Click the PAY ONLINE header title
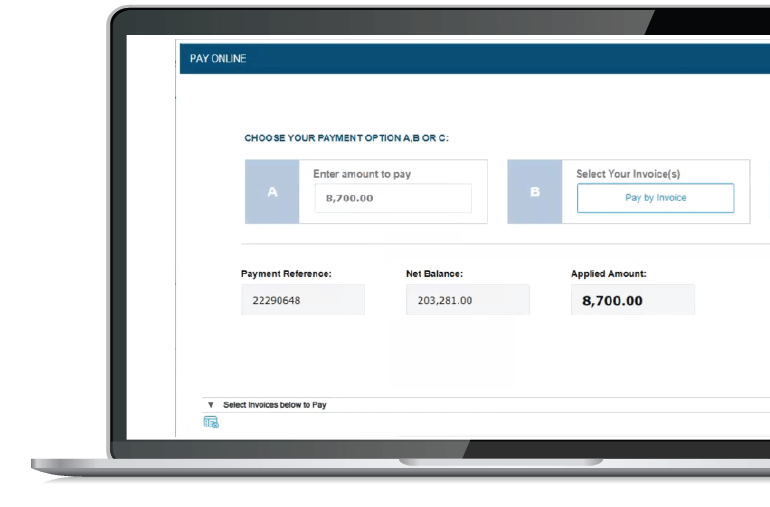770x507 pixels. point(218,59)
